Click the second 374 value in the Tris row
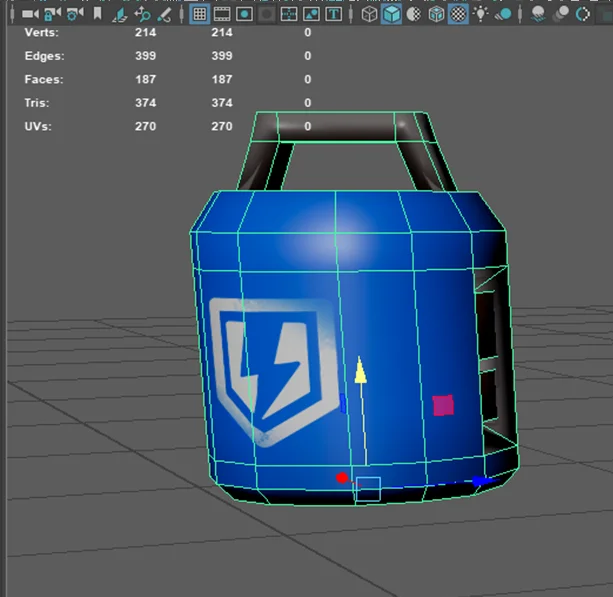This screenshot has width=613, height=597. [222, 103]
